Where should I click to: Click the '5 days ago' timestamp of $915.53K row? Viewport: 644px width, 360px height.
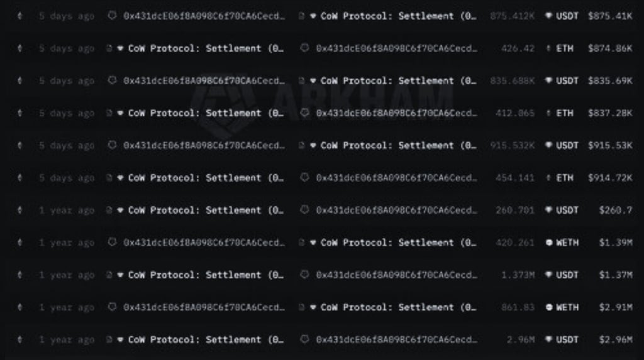tap(66, 145)
